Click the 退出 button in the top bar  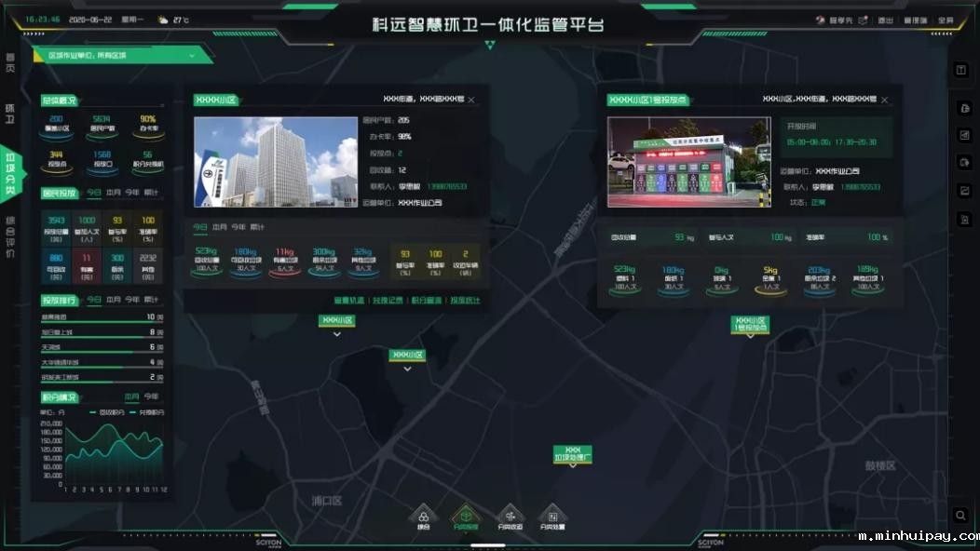tap(885, 20)
